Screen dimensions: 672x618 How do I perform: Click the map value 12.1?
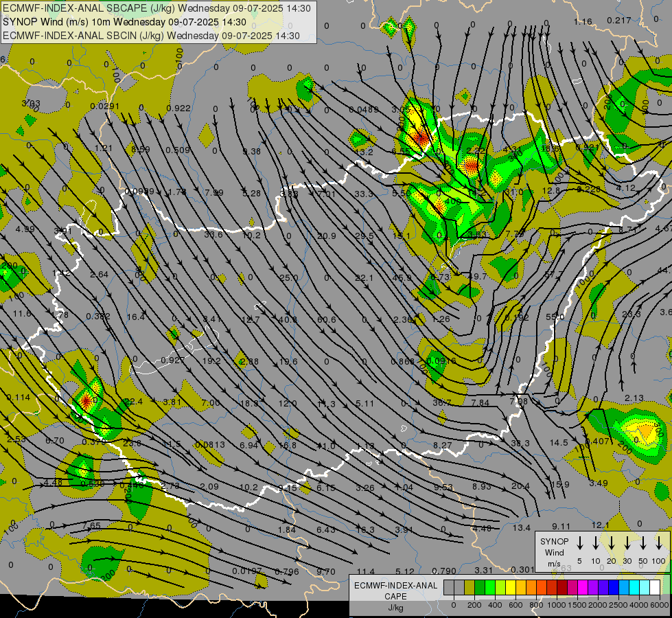(601, 525)
